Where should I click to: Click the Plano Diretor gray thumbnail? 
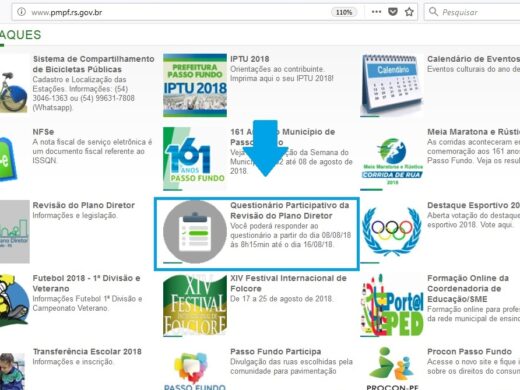(15, 232)
